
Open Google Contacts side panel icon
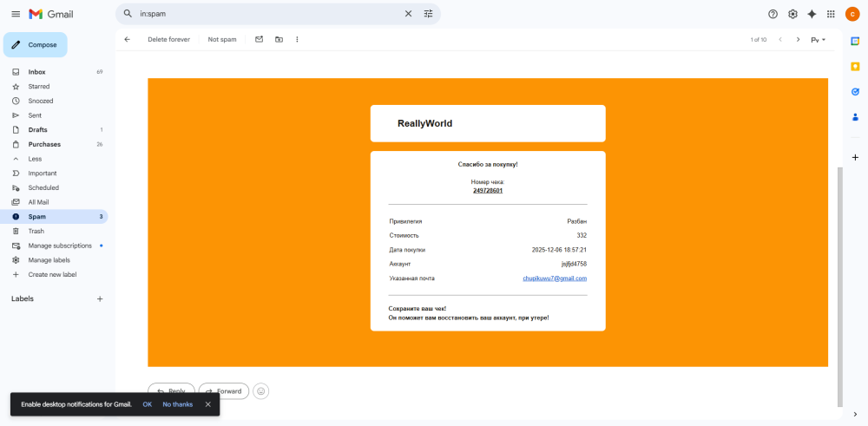pyautogui.click(x=855, y=117)
